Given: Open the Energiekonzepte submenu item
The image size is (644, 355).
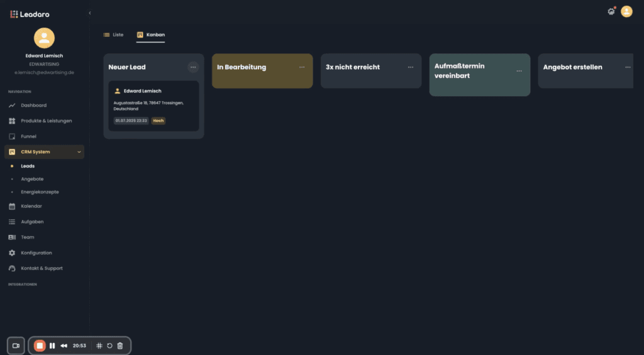Looking at the screenshot, I should (40, 192).
